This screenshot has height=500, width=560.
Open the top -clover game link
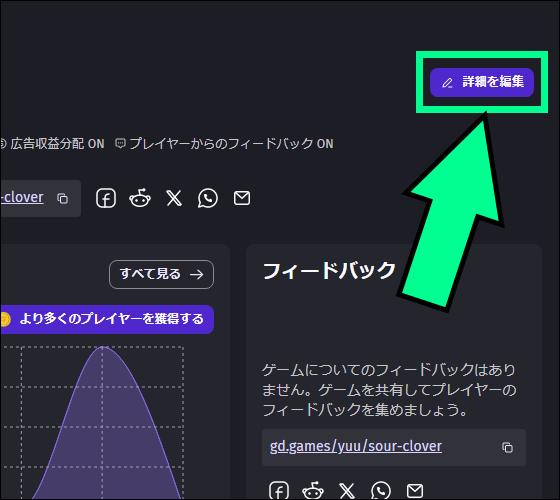click(22, 198)
